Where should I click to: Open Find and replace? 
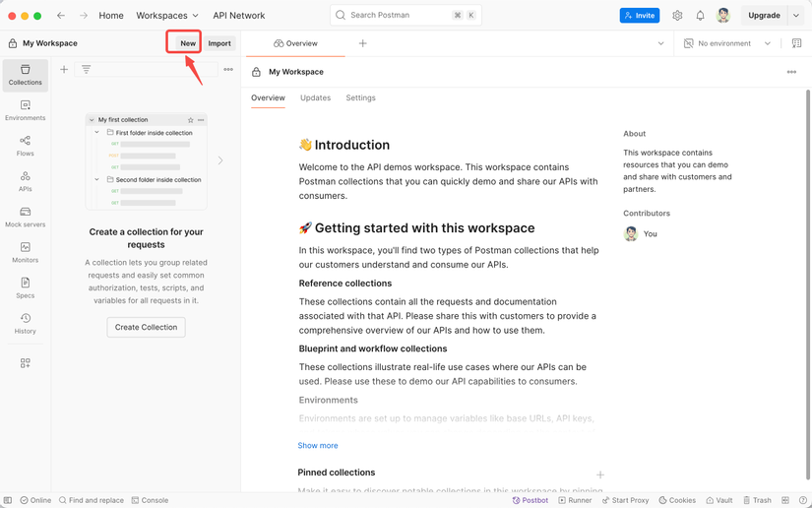[x=92, y=500]
